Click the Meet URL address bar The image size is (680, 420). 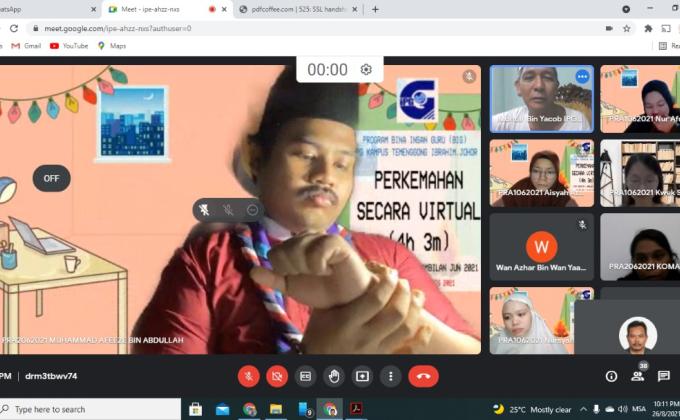pos(300,28)
